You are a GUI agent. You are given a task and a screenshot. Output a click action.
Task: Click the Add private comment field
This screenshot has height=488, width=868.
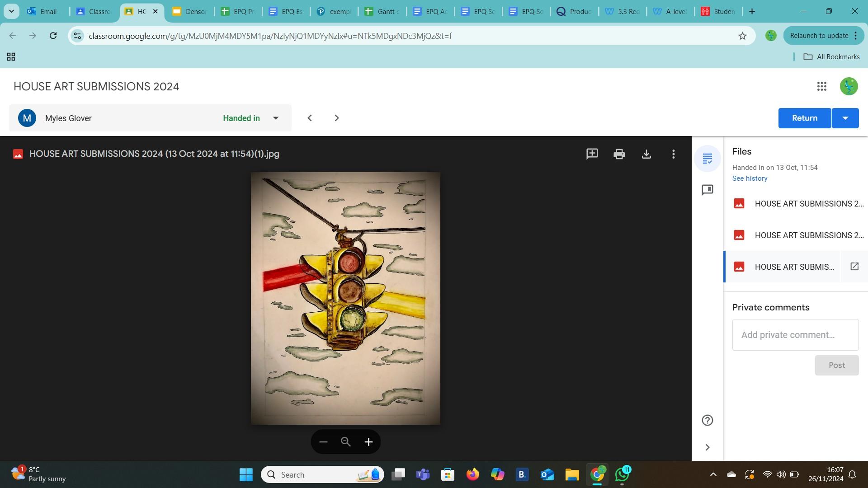(795, 335)
